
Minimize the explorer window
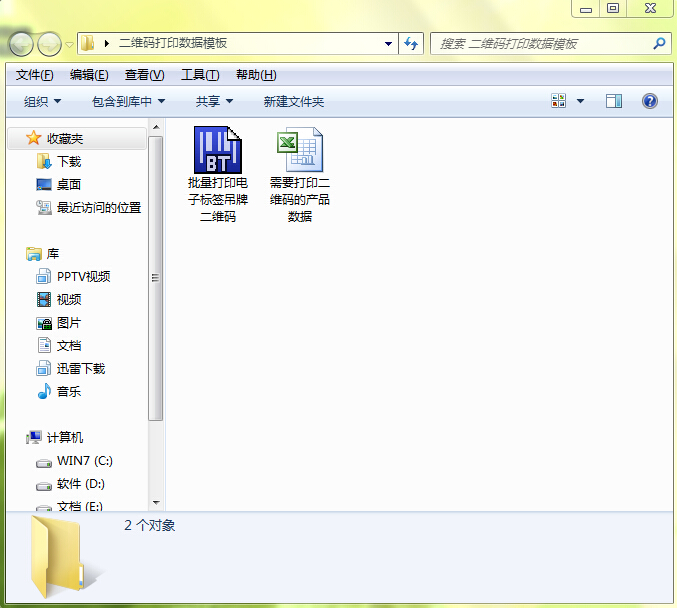(x=585, y=9)
